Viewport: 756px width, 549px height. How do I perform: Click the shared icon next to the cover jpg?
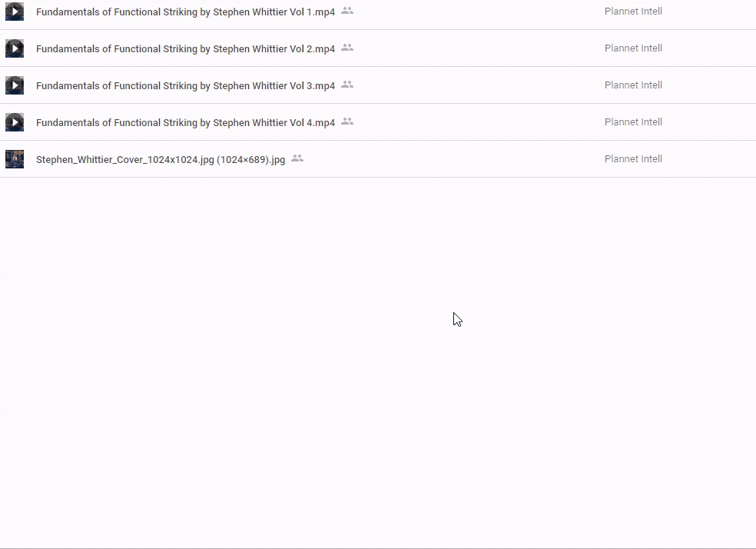[297, 158]
